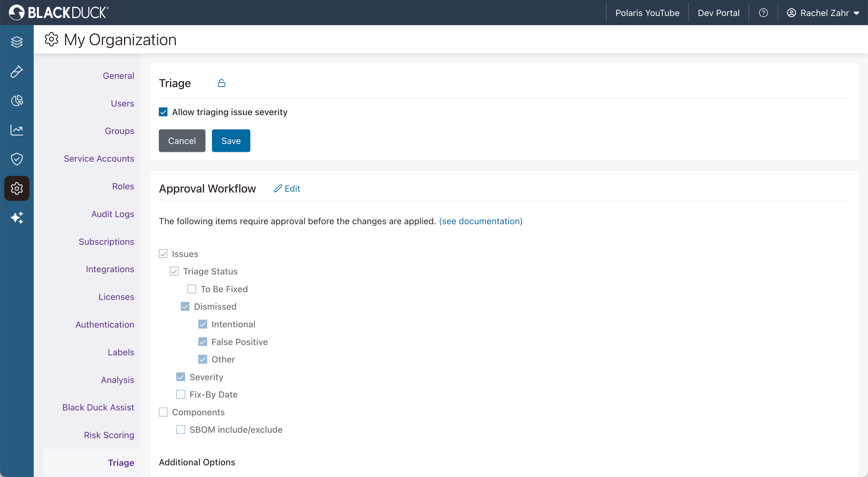Open the Polaris YouTube header link

click(647, 13)
